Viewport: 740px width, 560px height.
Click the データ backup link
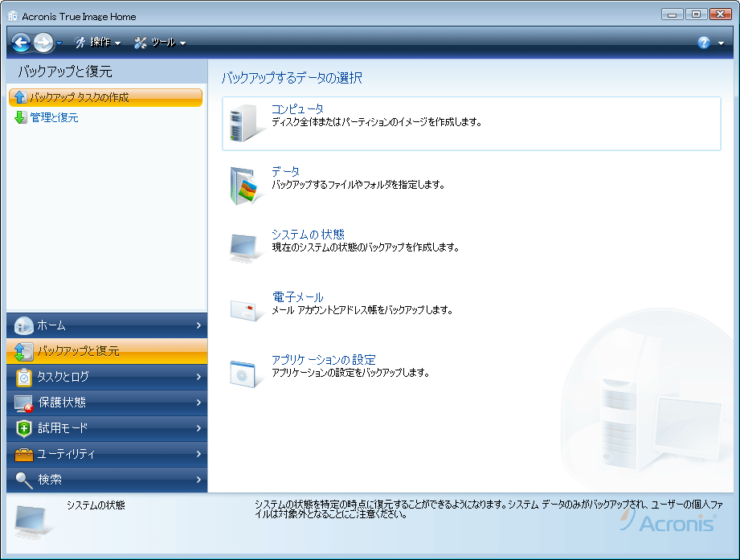pyautogui.click(x=285, y=171)
